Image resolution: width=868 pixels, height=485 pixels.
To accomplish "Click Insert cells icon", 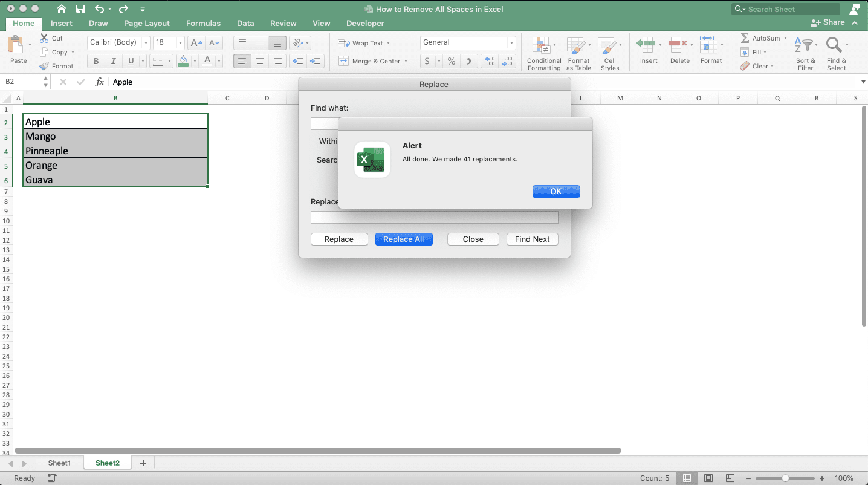I will pos(646,45).
